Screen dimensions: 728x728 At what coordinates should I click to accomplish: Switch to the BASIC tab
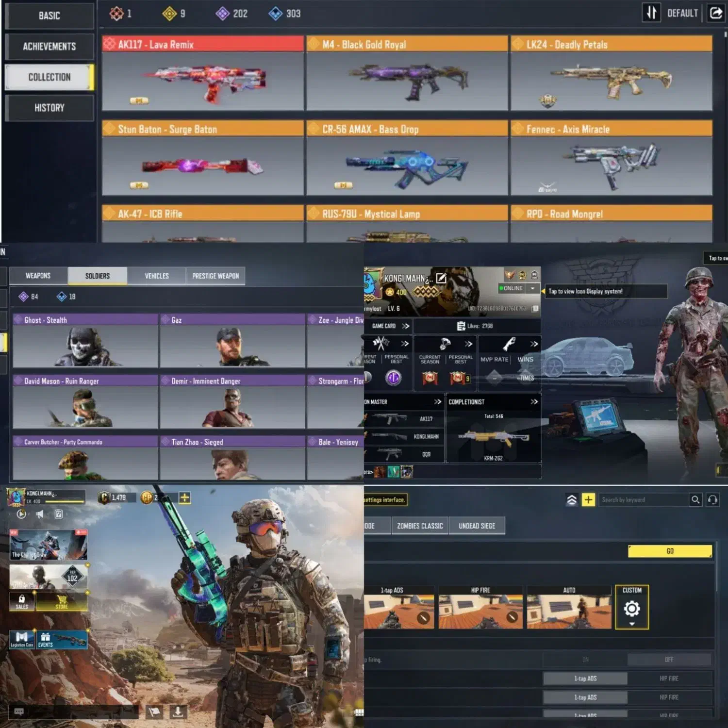click(x=49, y=16)
